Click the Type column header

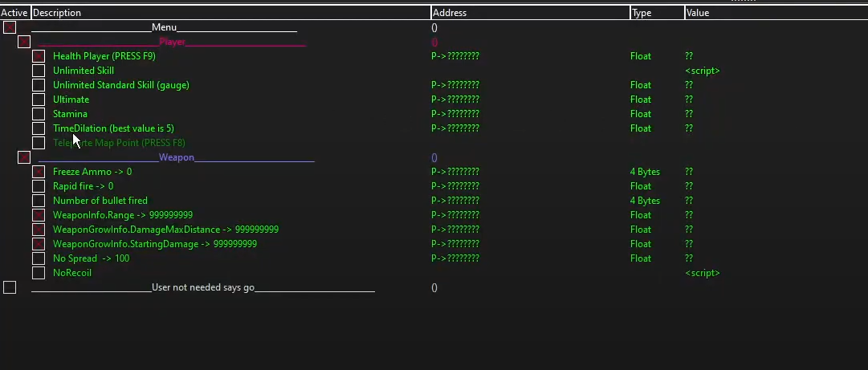coord(656,13)
